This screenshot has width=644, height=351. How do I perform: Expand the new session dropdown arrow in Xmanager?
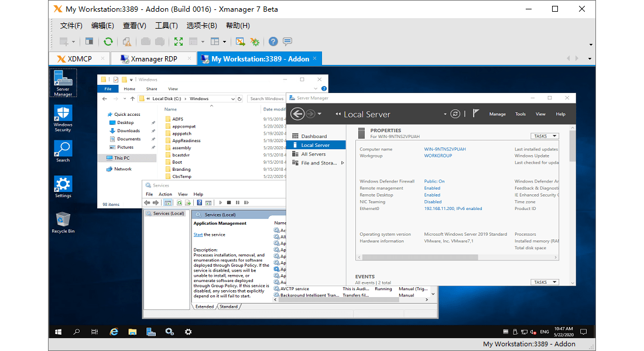pyautogui.click(x=73, y=41)
